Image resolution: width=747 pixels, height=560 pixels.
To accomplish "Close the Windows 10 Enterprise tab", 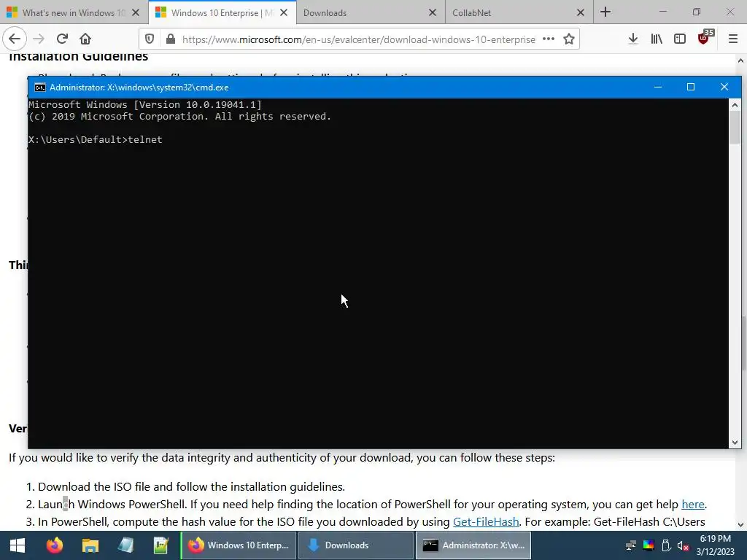I will point(284,12).
